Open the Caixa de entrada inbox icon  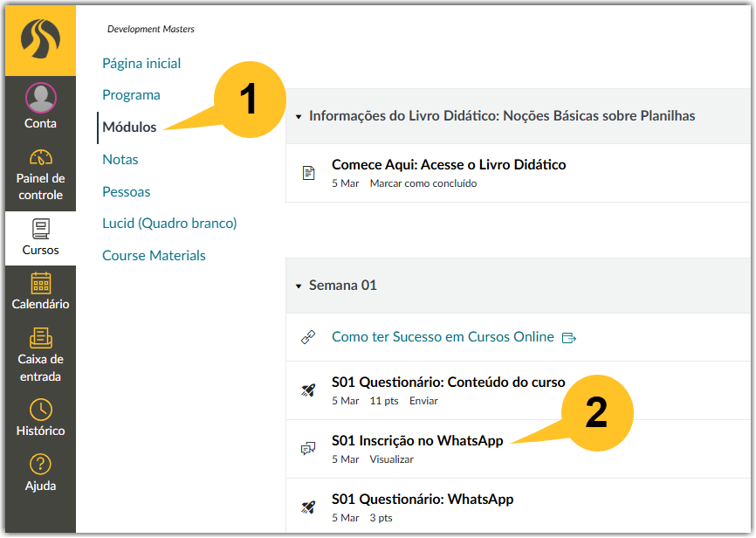point(40,338)
